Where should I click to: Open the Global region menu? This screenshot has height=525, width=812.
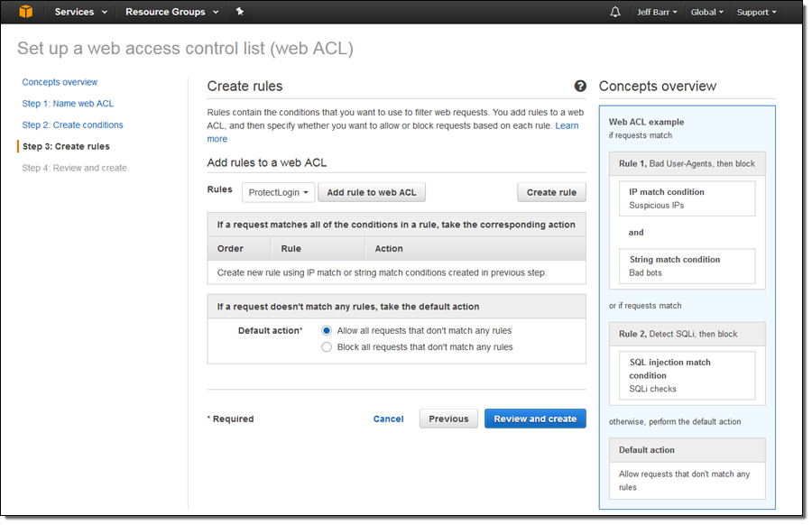tap(707, 13)
